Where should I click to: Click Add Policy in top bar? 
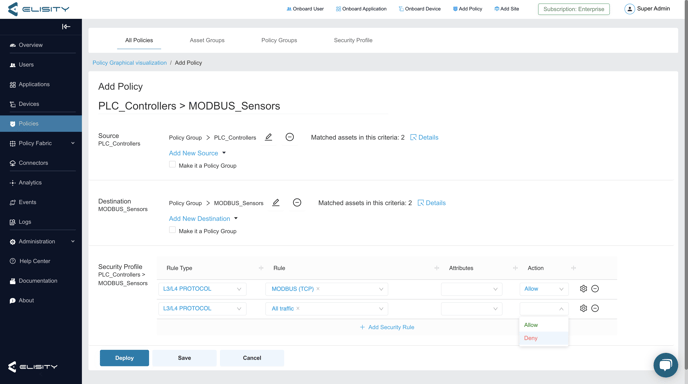click(x=468, y=9)
